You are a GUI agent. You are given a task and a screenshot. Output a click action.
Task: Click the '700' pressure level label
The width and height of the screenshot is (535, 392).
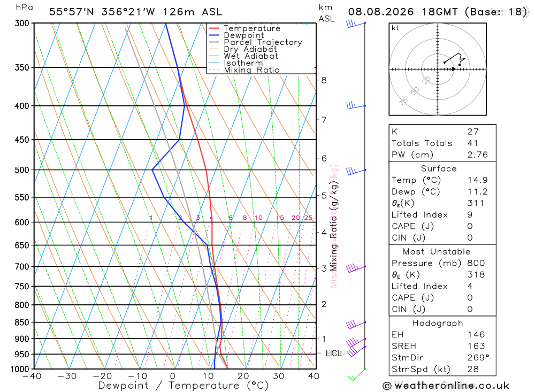(22, 266)
